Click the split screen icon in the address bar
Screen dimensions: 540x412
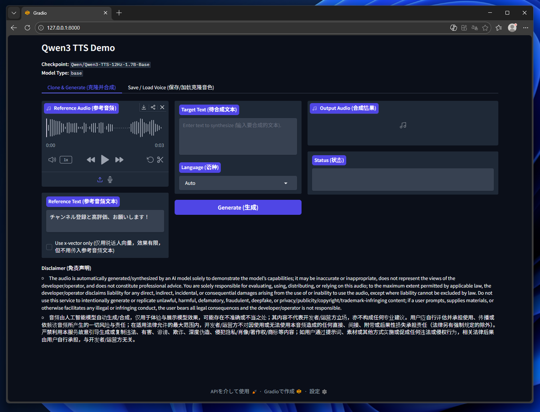(x=464, y=28)
